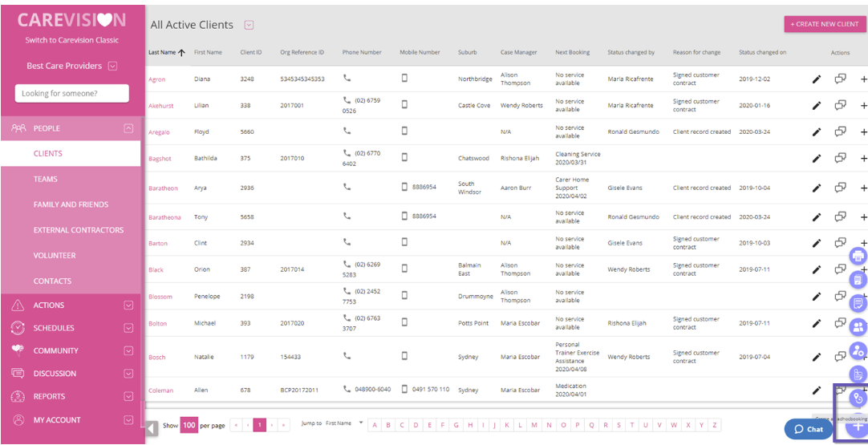The image size is (868, 445).
Task: Edit Barton client with pencil icon
Action: click(x=816, y=243)
